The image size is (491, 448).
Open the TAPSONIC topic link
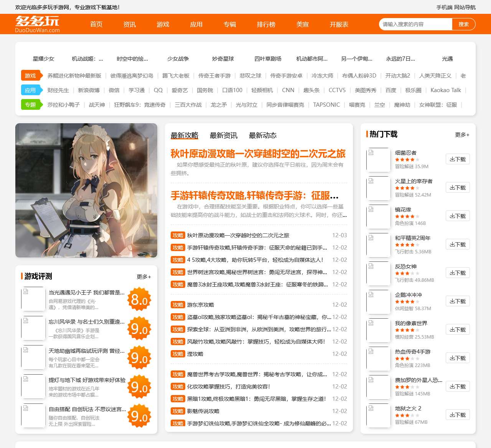(326, 105)
